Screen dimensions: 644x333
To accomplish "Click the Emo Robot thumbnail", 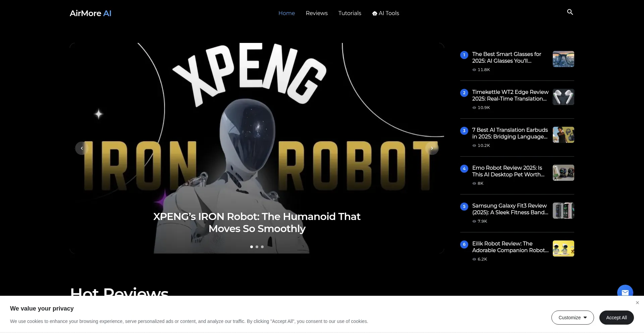I will [563, 173].
